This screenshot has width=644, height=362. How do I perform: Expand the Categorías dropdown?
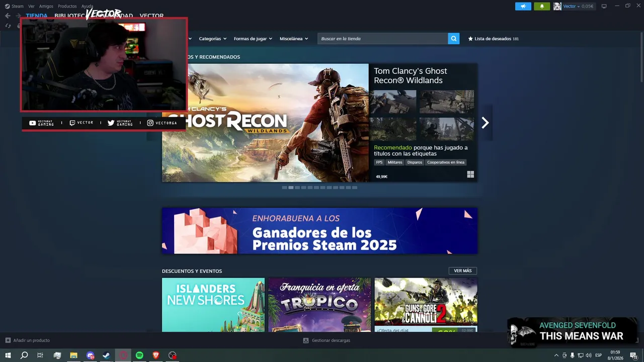click(x=212, y=39)
